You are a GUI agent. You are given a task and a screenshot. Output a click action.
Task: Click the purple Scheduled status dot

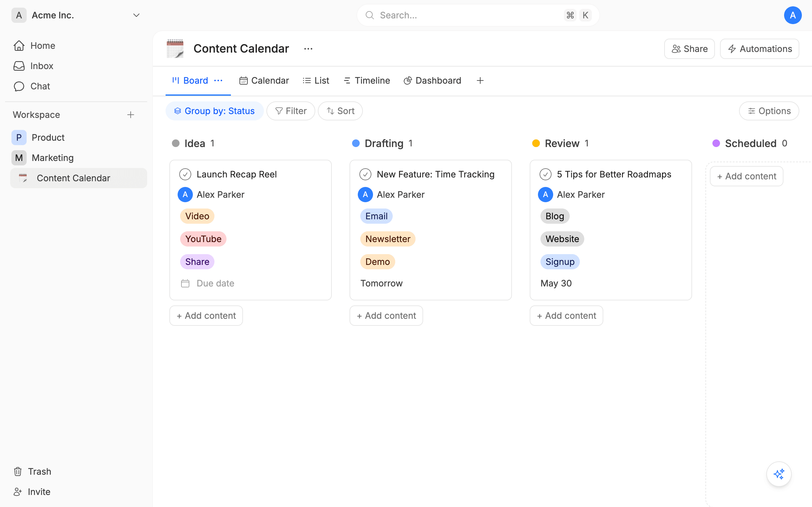716,144
